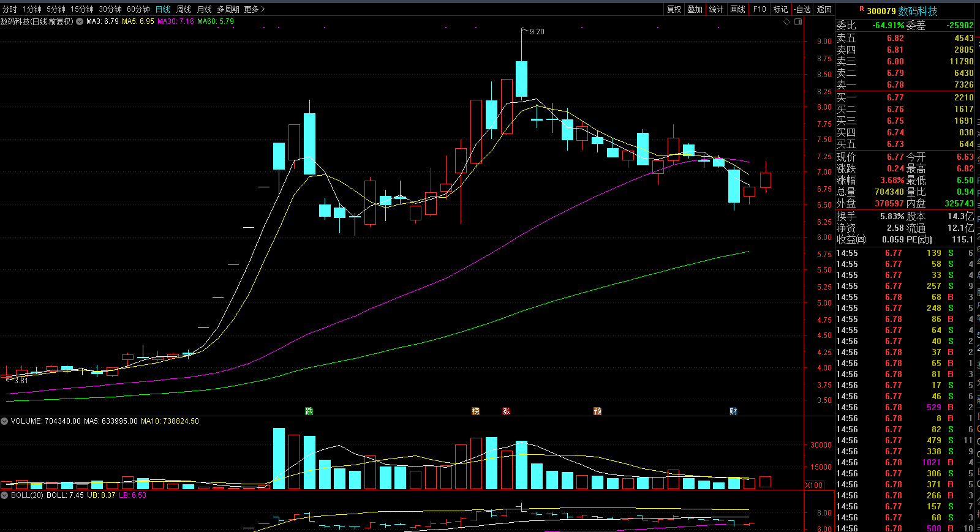Open the 多周期 multi-period view
Screen dimensions: 980x532
(x=228, y=9)
